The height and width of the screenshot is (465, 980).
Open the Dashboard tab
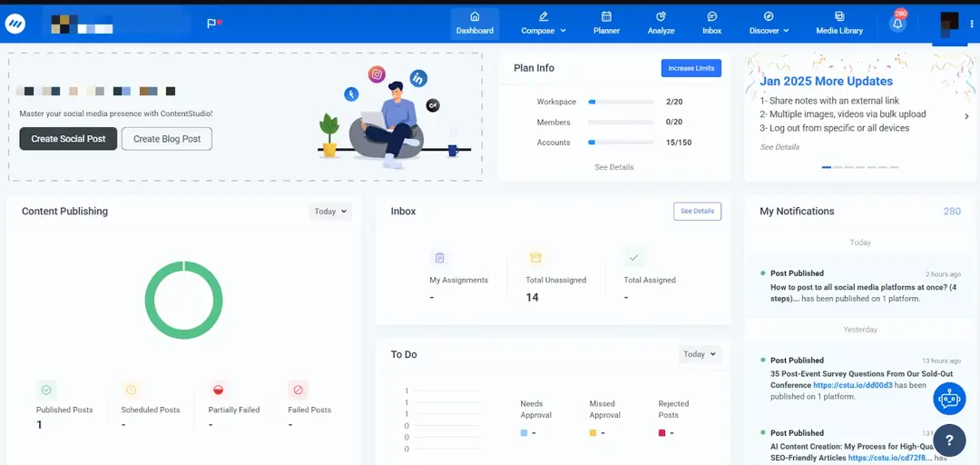475,24
